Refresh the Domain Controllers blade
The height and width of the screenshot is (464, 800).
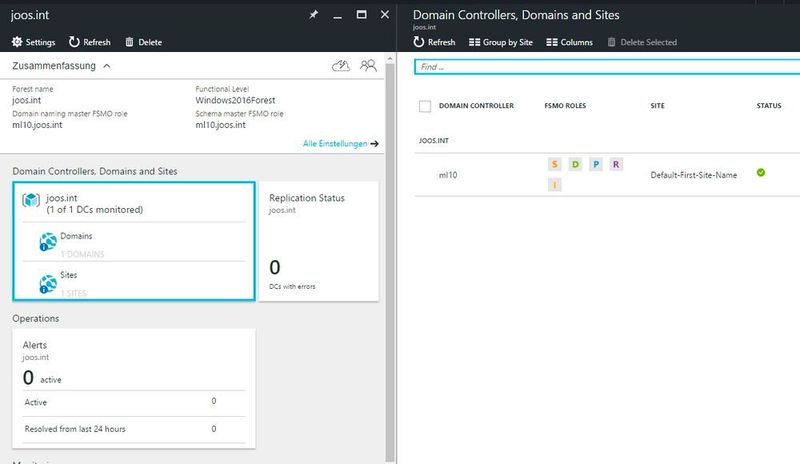coord(434,42)
